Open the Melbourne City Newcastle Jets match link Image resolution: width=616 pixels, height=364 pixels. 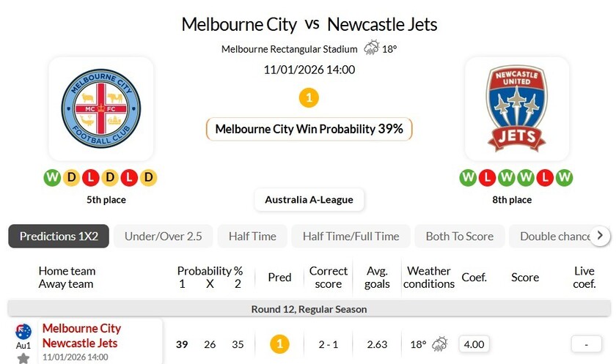click(x=81, y=335)
